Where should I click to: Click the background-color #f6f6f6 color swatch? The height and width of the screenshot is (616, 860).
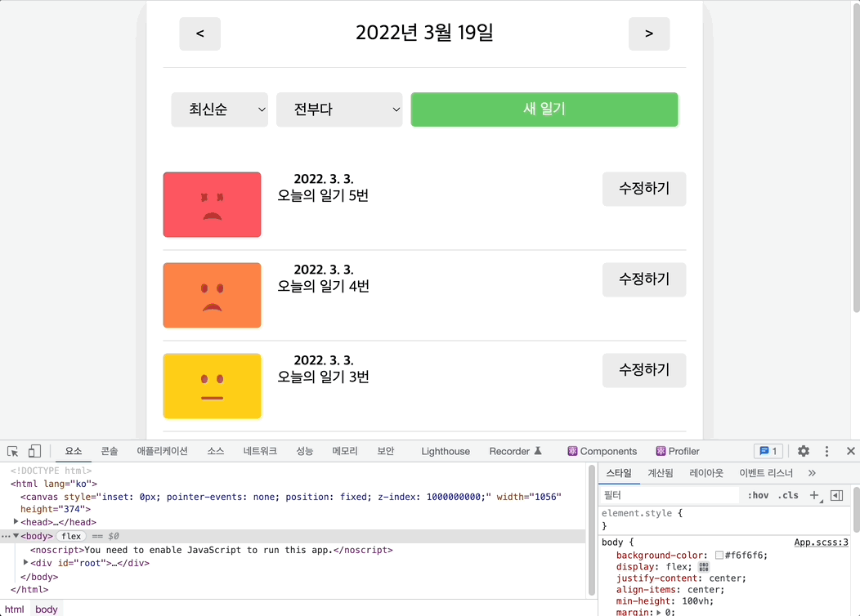click(x=719, y=556)
